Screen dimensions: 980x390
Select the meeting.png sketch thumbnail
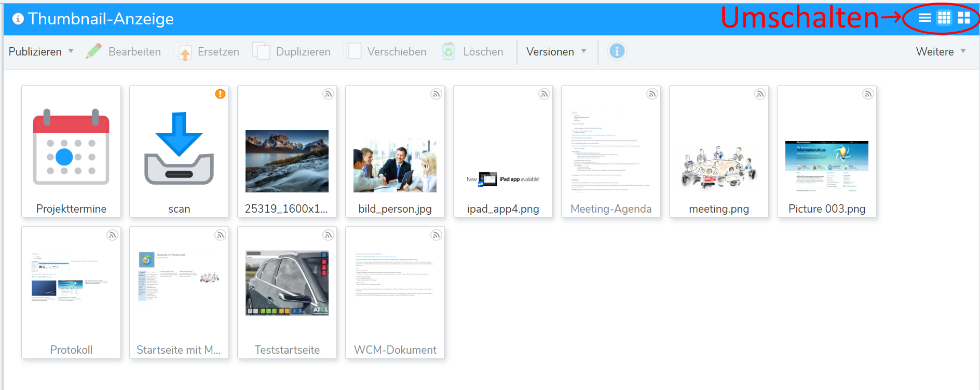(719, 167)
